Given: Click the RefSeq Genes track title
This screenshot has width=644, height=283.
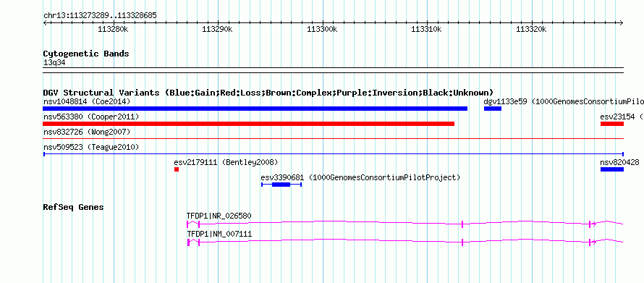Looking at the screenshot, I should coord(73,207).
